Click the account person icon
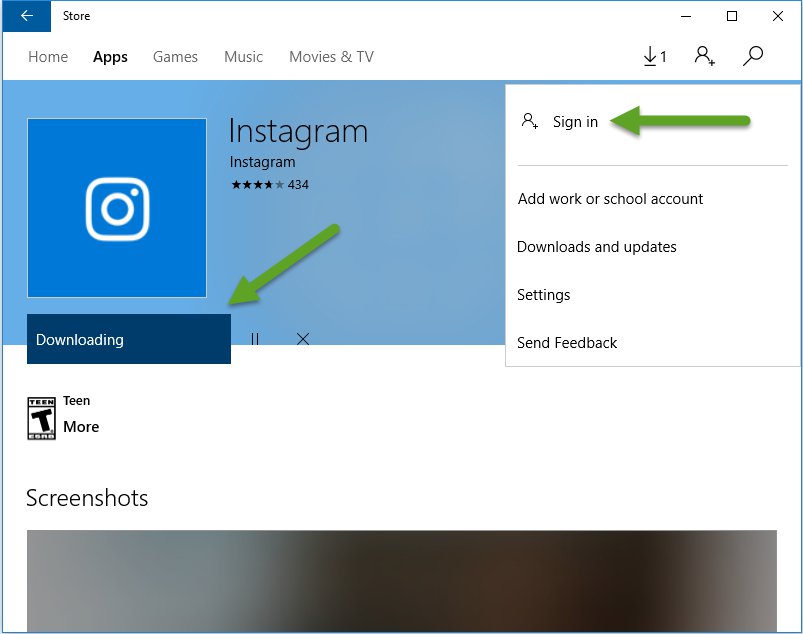The height and width of the screenshot is (634, 803). [705, 56]
